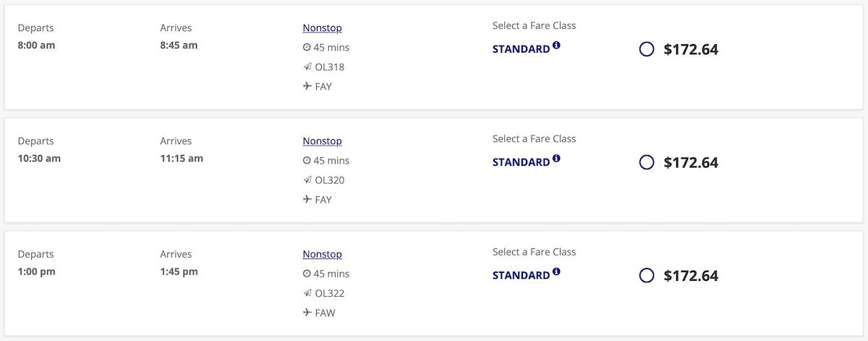Click STANDARD fare class on 1:00 pm flight

pos(521,275)
